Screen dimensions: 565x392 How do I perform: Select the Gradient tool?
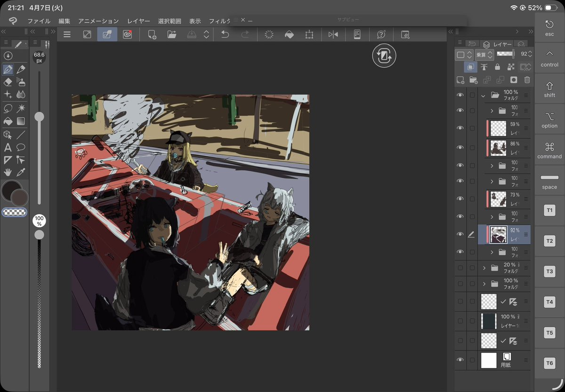click(x=21, y=121)
